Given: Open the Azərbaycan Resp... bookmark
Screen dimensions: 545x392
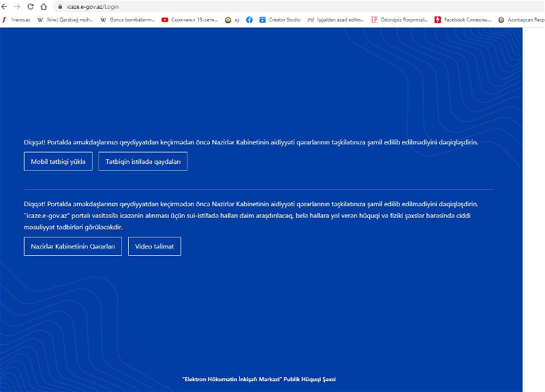Looking at the screenshot, I should pos(521,20).
